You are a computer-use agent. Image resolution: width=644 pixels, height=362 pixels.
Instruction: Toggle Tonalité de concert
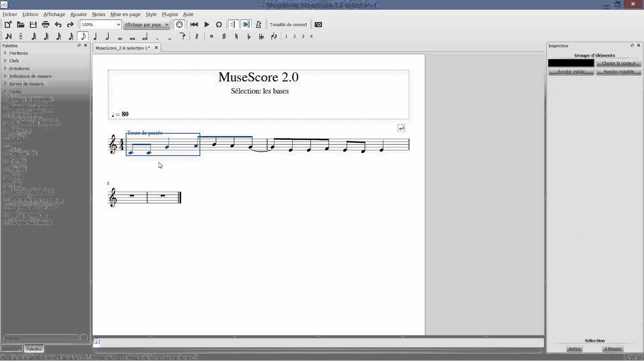(x=288, y=25)
